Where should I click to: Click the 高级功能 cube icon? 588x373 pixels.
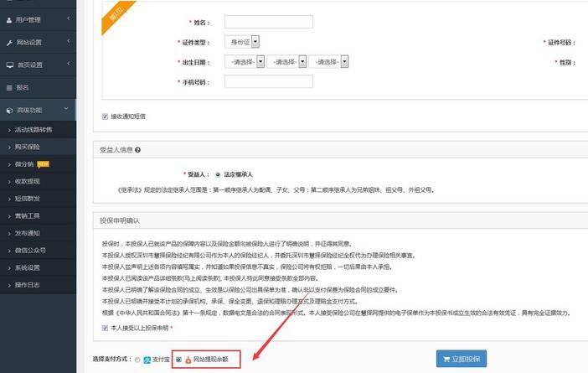tap(8, 110)
